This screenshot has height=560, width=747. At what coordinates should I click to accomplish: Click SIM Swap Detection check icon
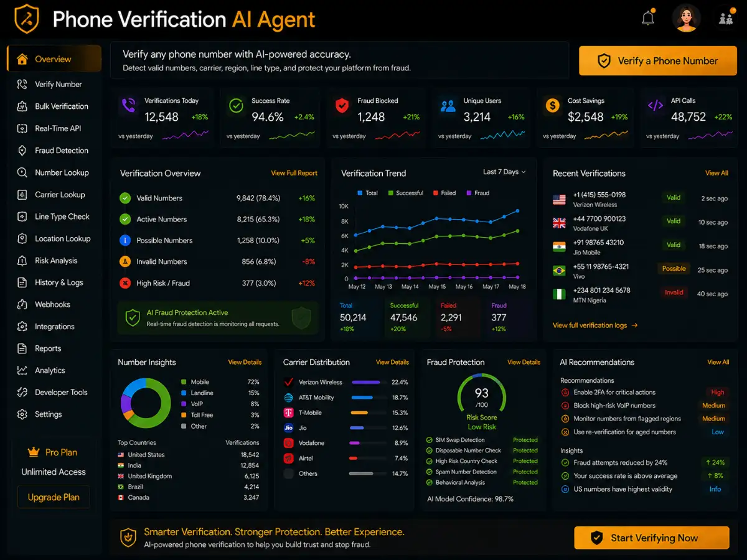[x=429, y=440]
